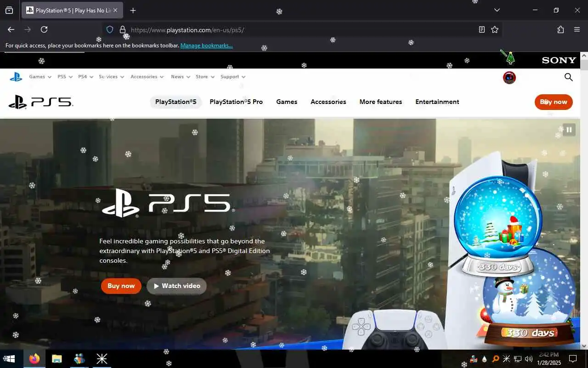Click the hero Buy now button

coord(121,286)
